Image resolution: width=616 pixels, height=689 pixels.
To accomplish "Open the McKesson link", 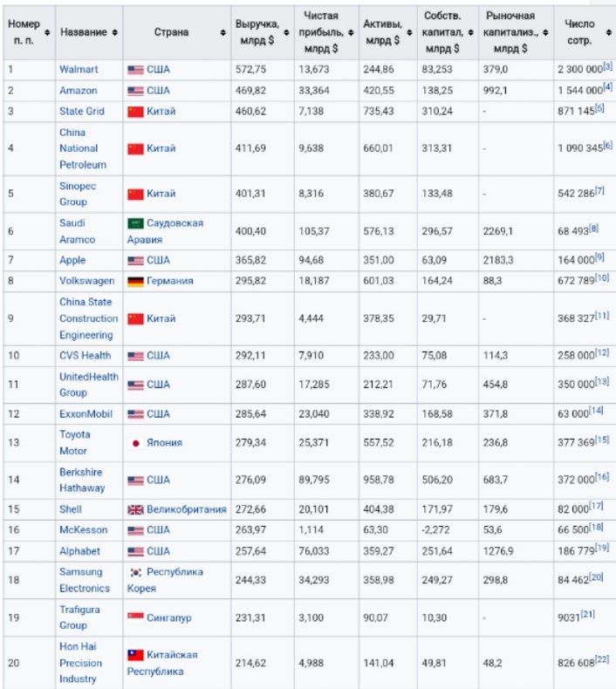I will click(x=83, y=530).
